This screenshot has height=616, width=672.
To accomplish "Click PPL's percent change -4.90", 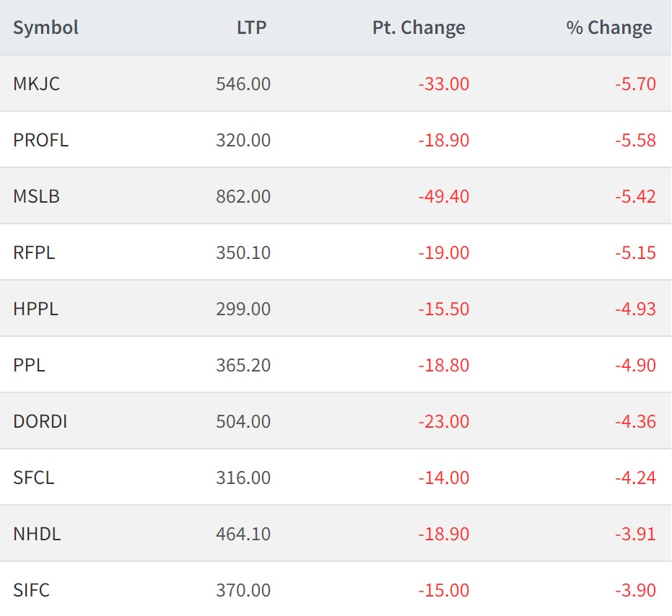I will pos(635,365).
